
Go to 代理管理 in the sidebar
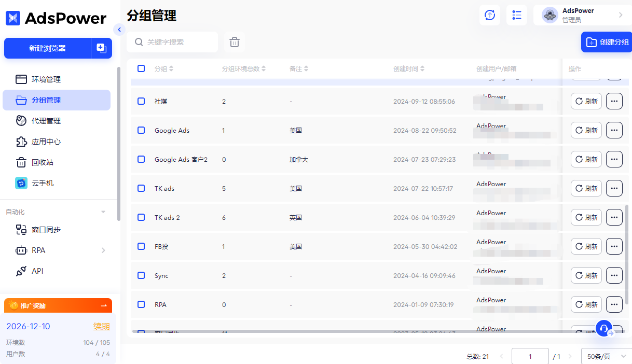coord(46,121)
